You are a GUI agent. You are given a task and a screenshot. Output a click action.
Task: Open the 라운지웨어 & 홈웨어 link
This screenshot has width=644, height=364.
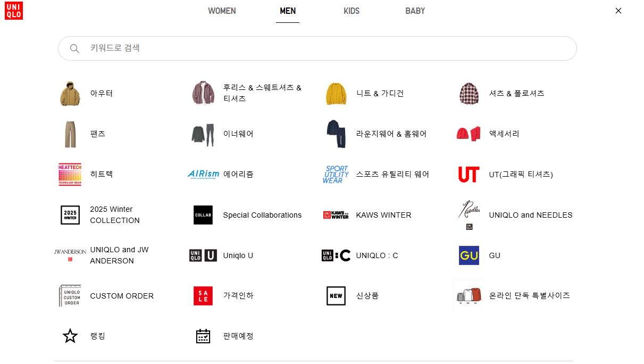(391, 134)
